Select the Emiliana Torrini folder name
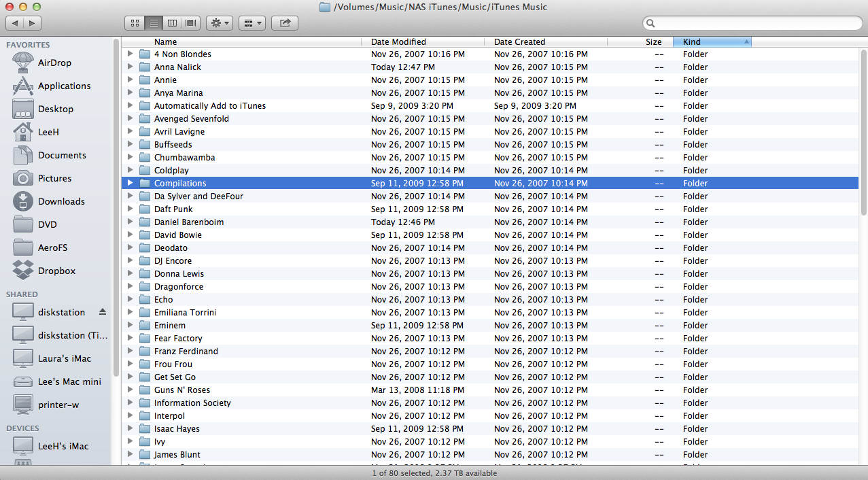 pos(185,313)
